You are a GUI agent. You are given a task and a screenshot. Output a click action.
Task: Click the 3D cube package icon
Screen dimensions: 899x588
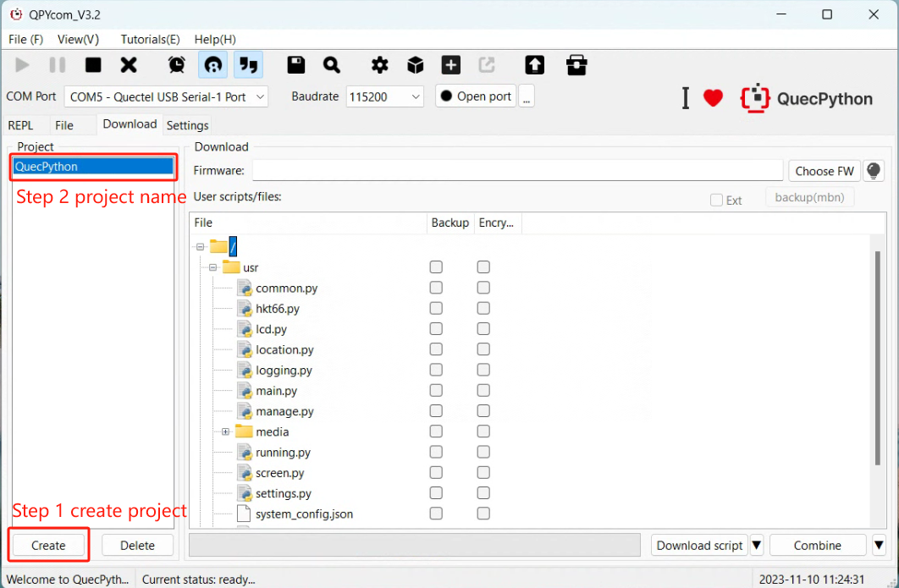(x=415, y=65)
